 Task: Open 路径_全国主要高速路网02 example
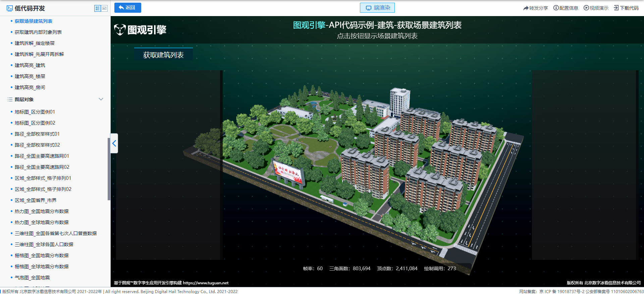coord(42,167)
